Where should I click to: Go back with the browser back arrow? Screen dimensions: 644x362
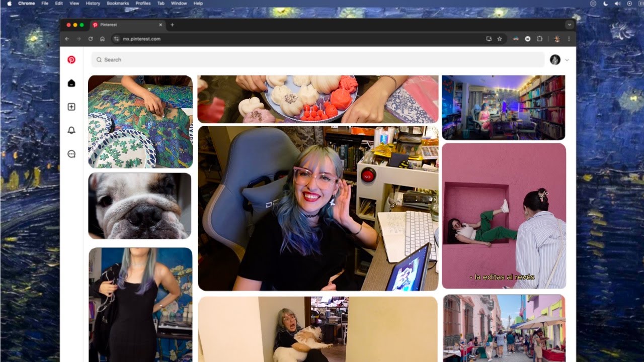coord(67,39)
